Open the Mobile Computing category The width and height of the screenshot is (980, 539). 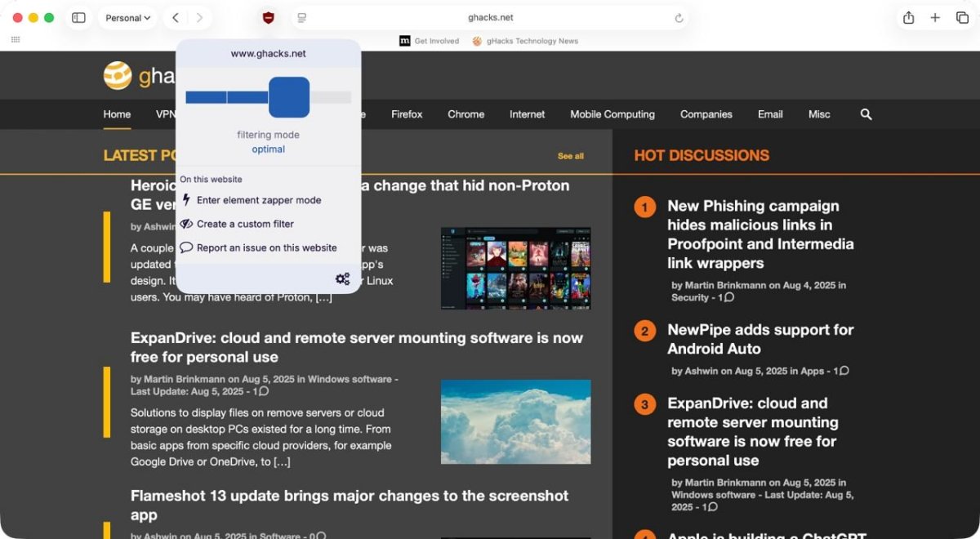(x=612, y=114)
